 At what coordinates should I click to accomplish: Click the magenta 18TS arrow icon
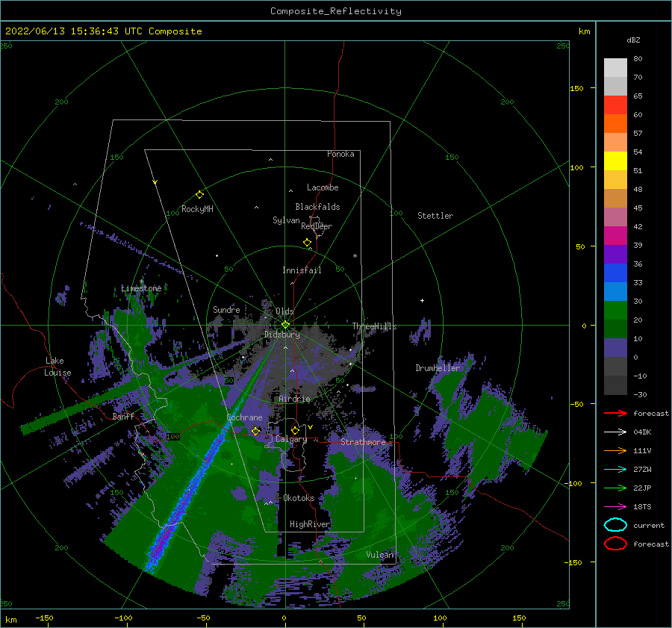pyautogui.click(x=615, y=507)
